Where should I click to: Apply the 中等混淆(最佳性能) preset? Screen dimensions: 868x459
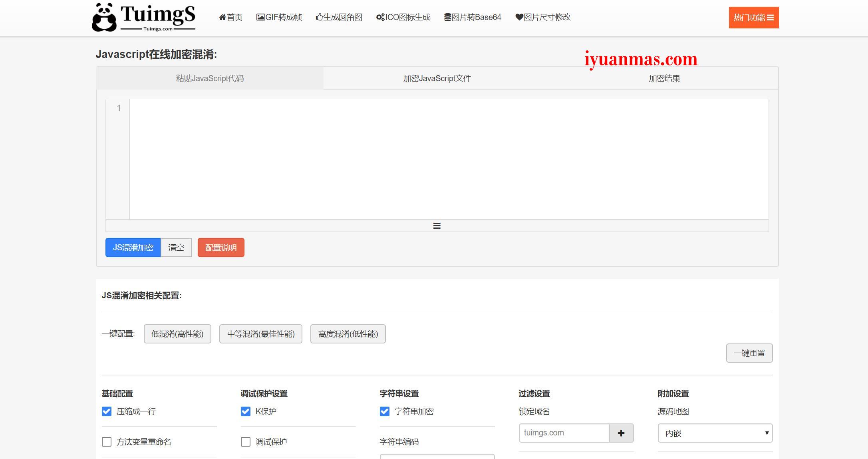coord(261,334)
